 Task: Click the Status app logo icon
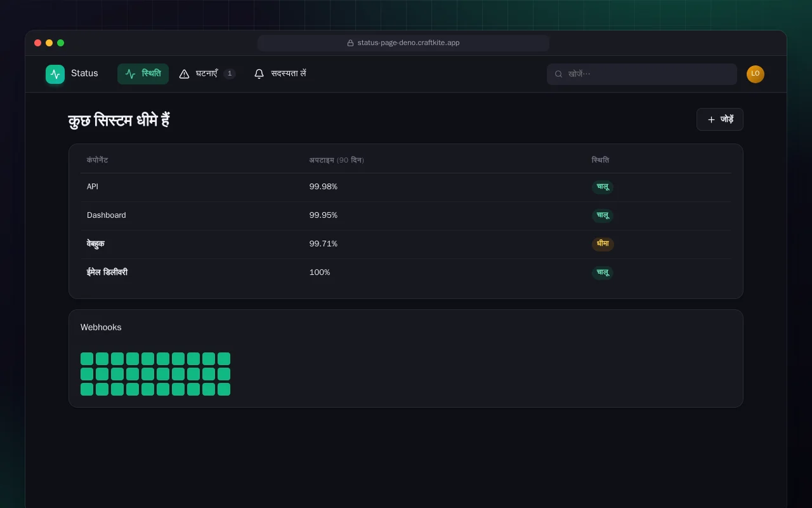coord(55,74)
